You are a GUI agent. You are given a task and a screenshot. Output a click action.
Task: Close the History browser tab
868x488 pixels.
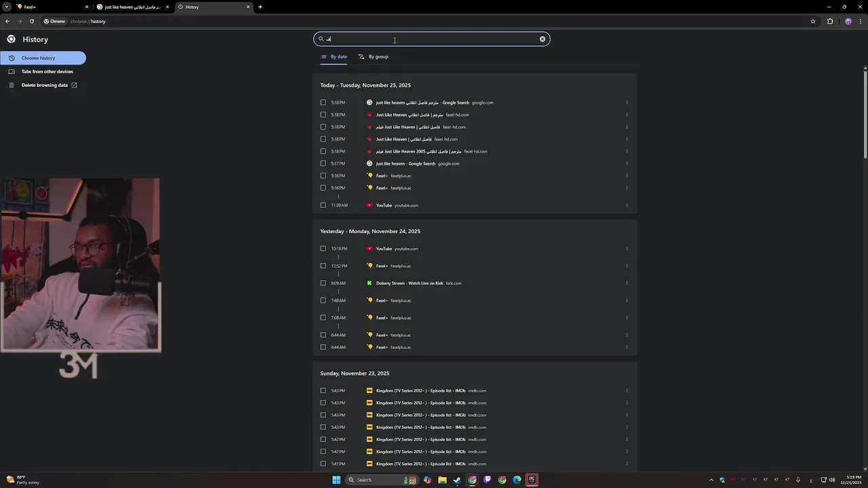[x=248, y=7]
